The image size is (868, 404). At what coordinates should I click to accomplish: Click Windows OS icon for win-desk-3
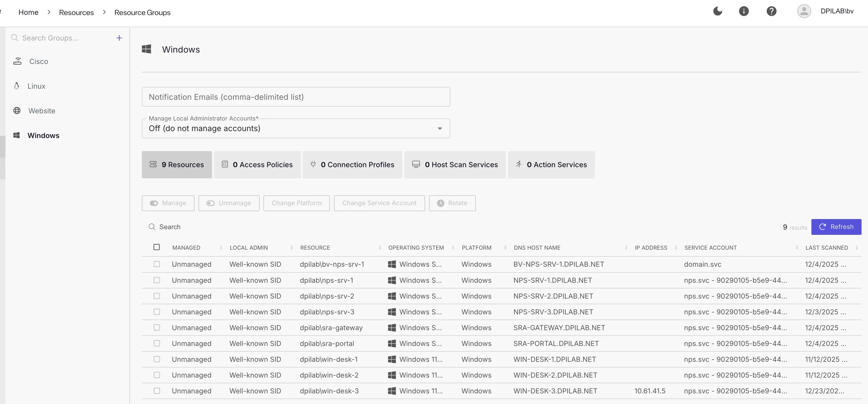(392, 391)
